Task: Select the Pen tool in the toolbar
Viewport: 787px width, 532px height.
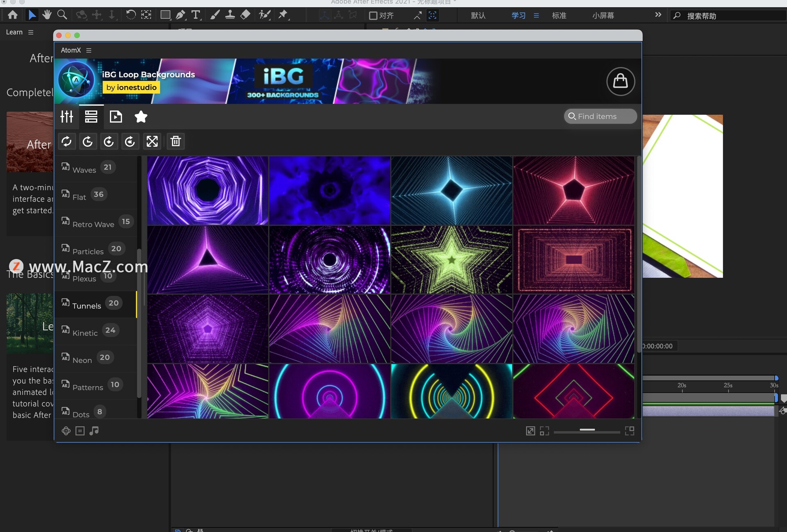Action: pyautogui.click(x=180, y=15)
